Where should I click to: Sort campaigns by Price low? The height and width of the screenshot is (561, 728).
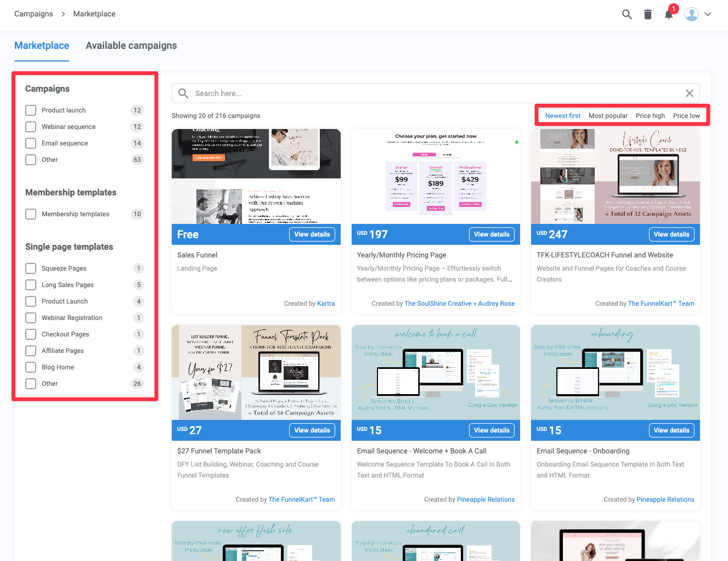(686, 116)
